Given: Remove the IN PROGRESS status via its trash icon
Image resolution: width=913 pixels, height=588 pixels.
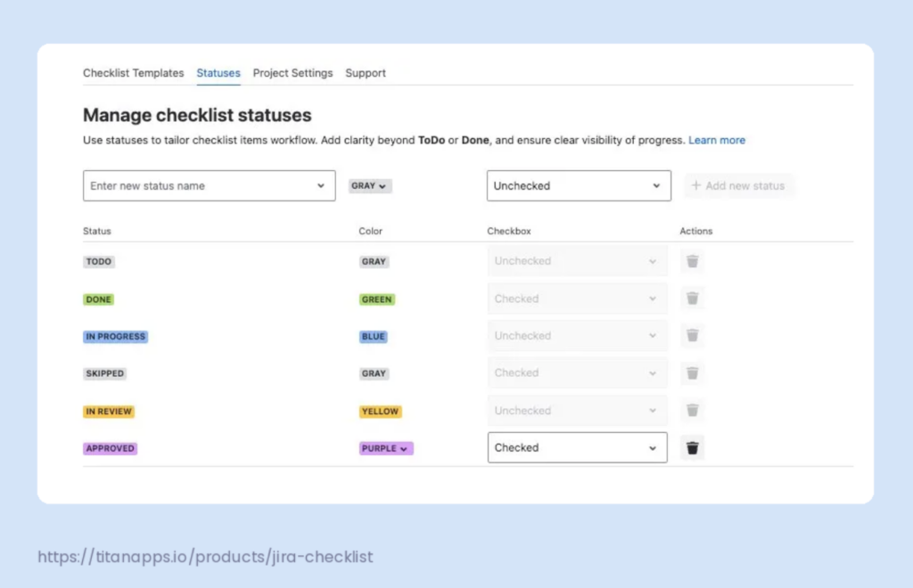Looking at the screenshot, I should pyautogui.click(x=692, y=336).
